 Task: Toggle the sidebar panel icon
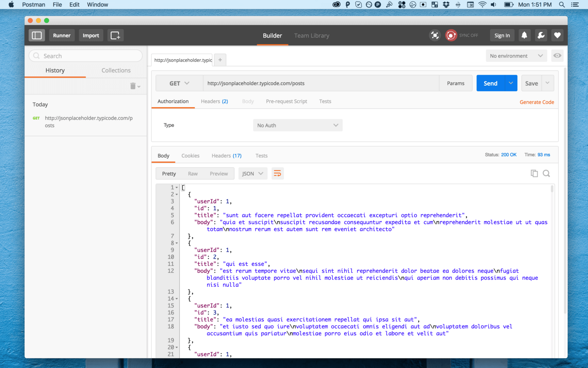(x=37, y=35)
